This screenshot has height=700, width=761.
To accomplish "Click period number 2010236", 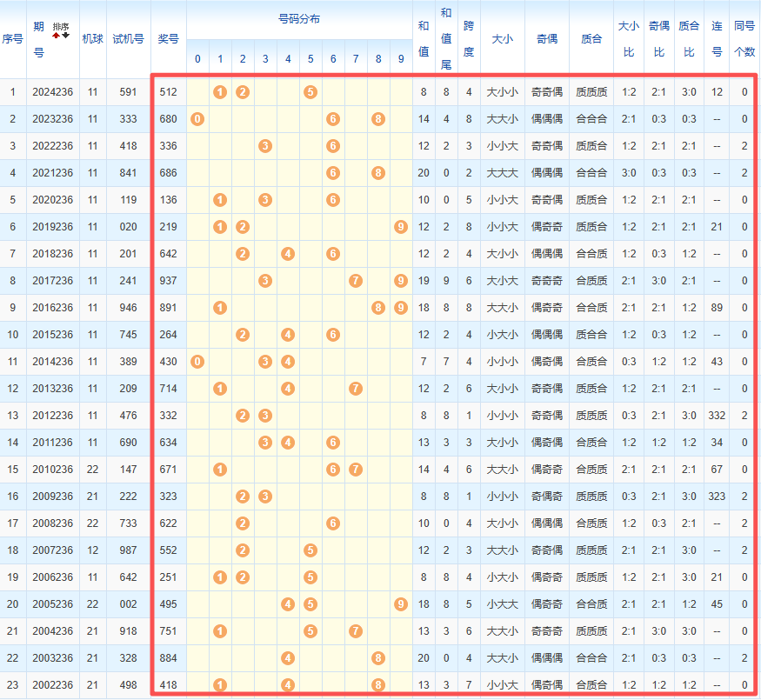I will pyautogui.click(x=53, y=470).
